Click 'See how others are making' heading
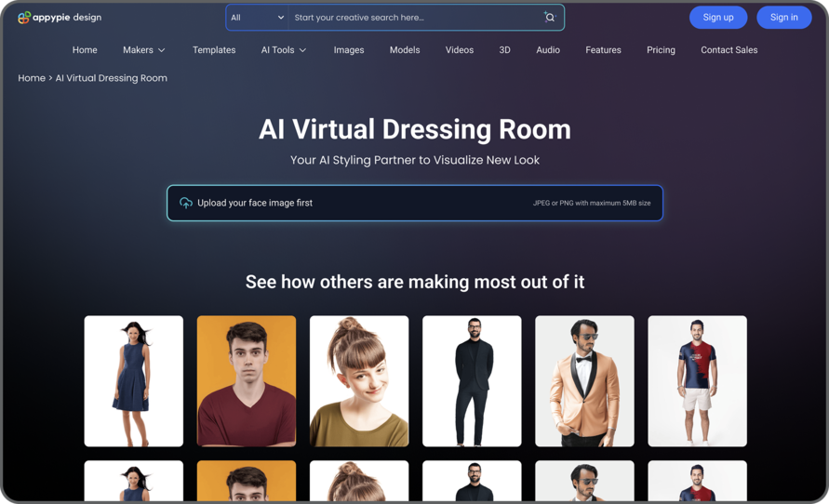The width and height of the screenshot is (829, 504). coord(415,282)
